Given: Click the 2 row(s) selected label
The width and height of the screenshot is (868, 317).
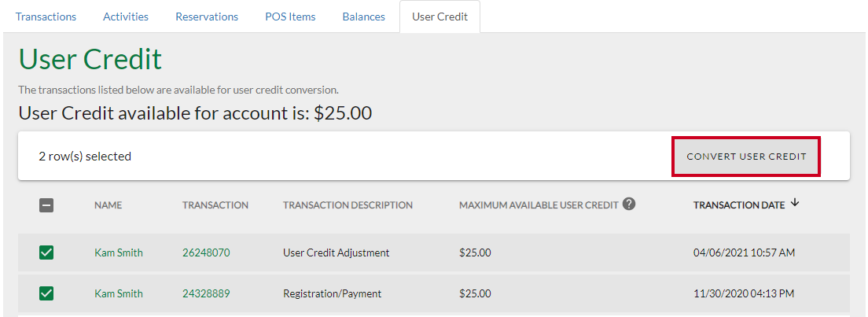Looking at the screenshot, I should pos(85,157).
